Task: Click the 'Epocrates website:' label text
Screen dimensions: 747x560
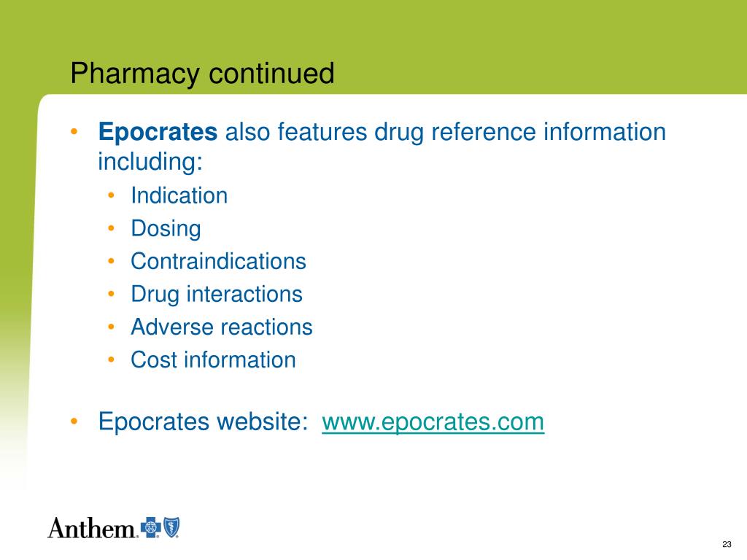Action: 203,422
